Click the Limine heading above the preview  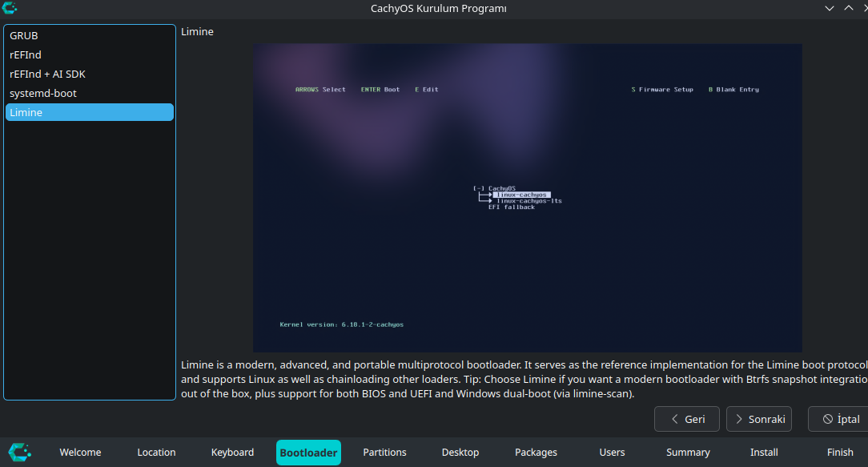click(197, 31)
